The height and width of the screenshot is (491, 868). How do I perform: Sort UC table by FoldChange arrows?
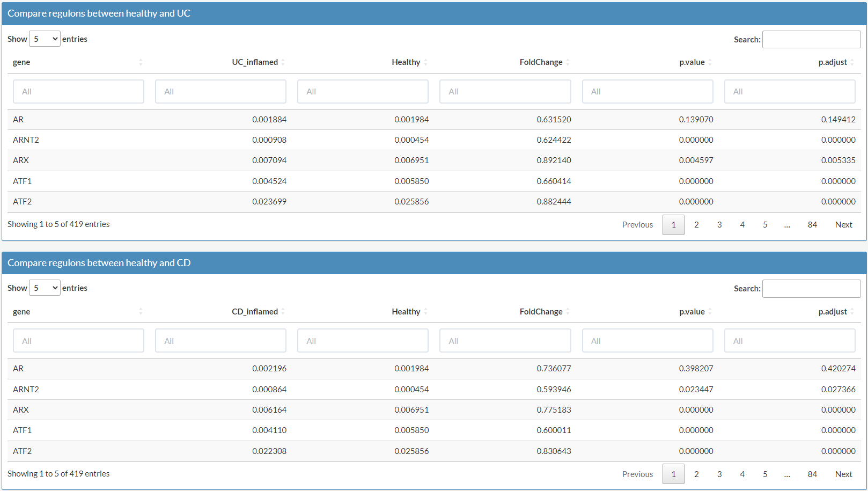[568, 62]
